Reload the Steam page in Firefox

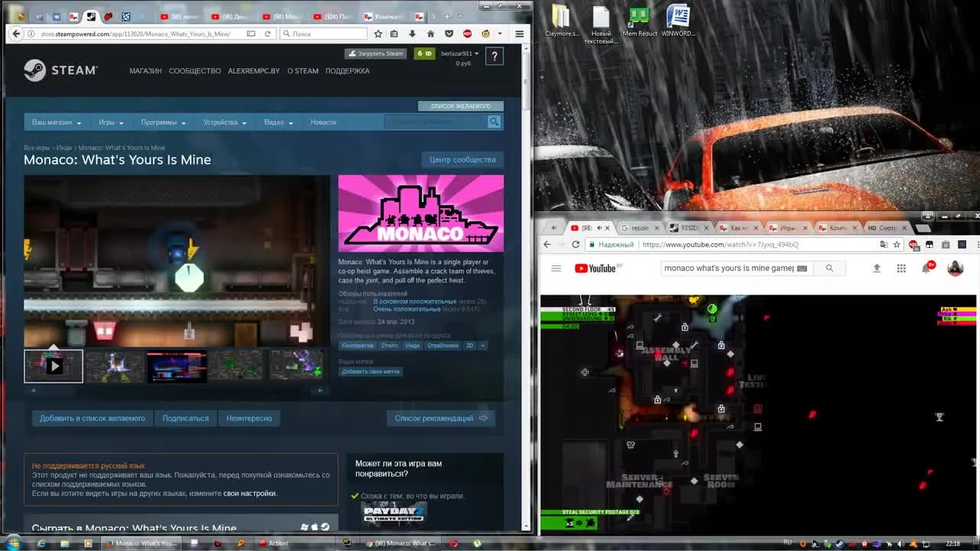(268, 34)
